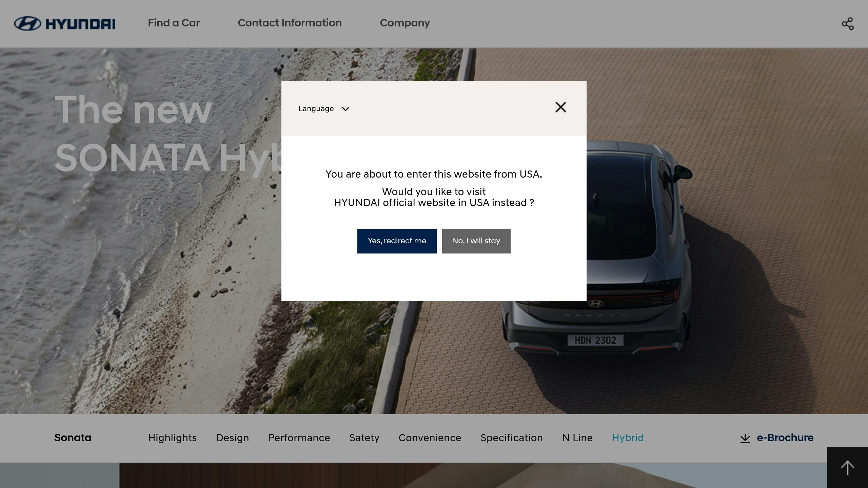The height and width of the screenshot is (488, 868).
Task: Click the e-Brochure download link
Action: click(x=777, y=438)
